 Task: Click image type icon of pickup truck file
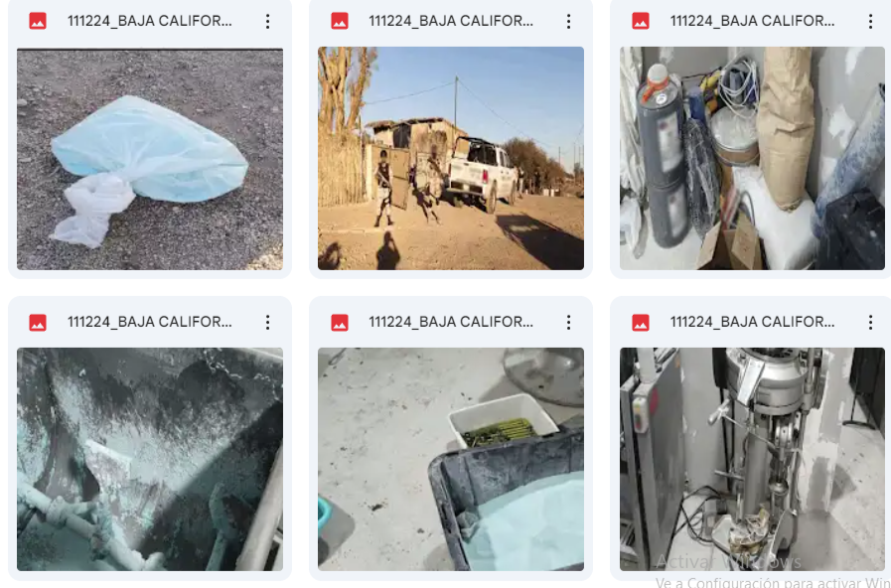coord(340,22)
